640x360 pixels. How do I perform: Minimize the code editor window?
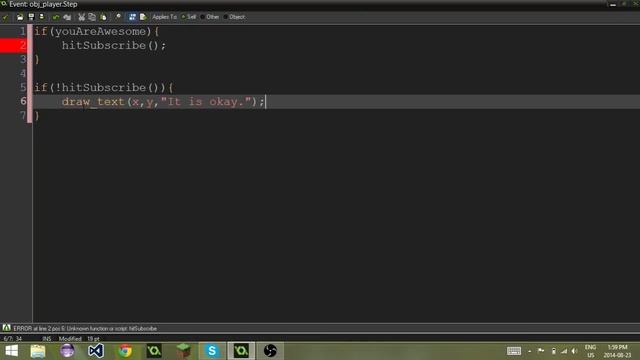[613, 4]
